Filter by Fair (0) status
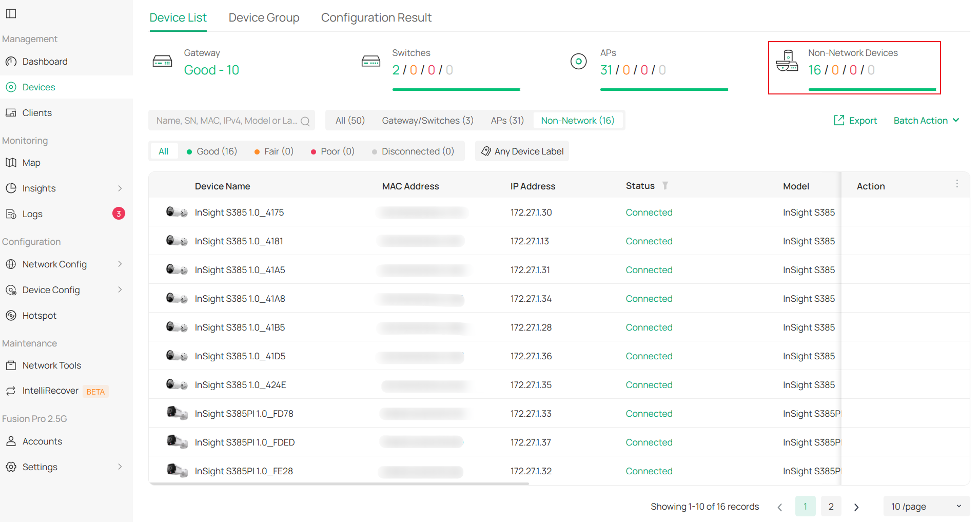Viewport: 980px width, 522px height. (x=274, y=151)
